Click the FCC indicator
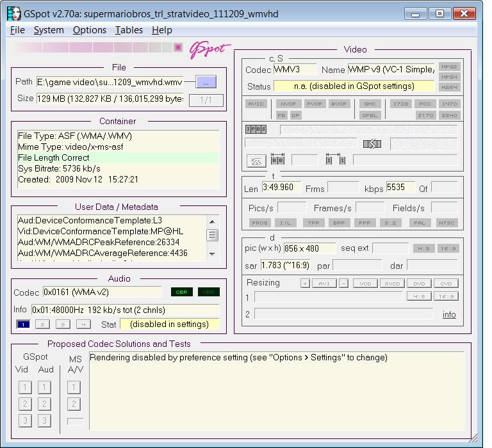492x448 pixels. pos(425,104)
